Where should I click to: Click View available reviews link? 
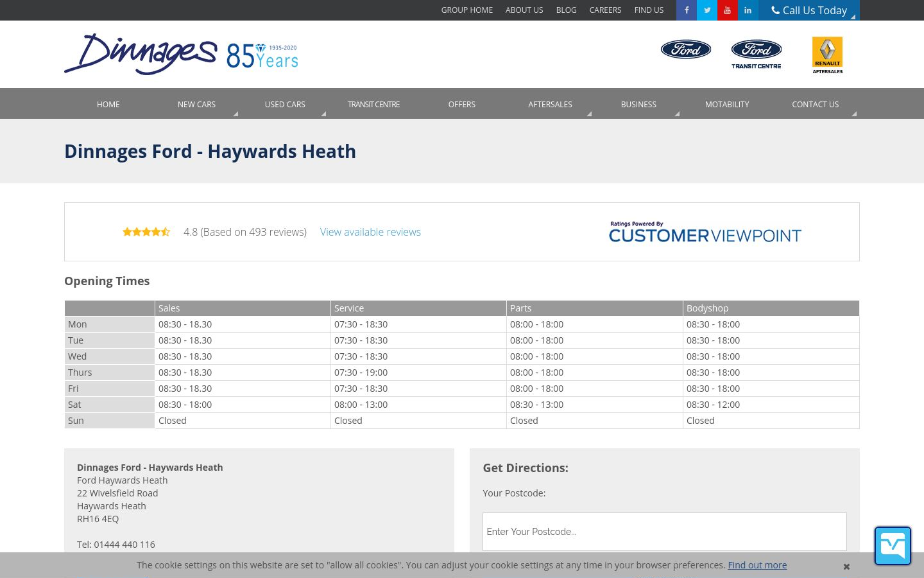click(x=370, y=232)
